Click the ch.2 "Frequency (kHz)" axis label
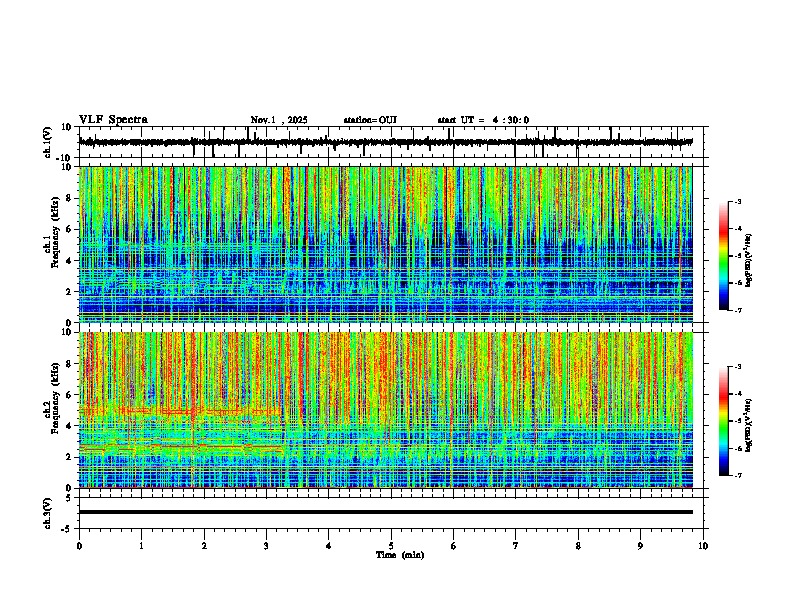 click(x=55, y=398)
